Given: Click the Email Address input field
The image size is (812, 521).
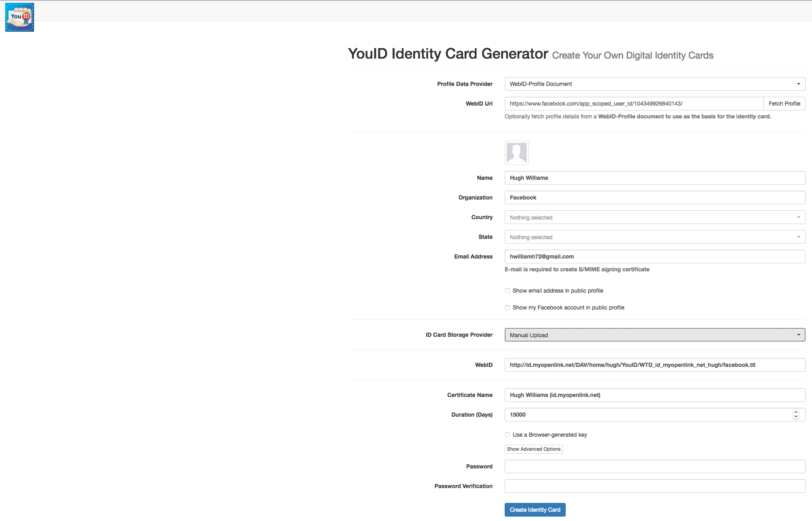Looking at the screenshot, I should tap(654, 256).
